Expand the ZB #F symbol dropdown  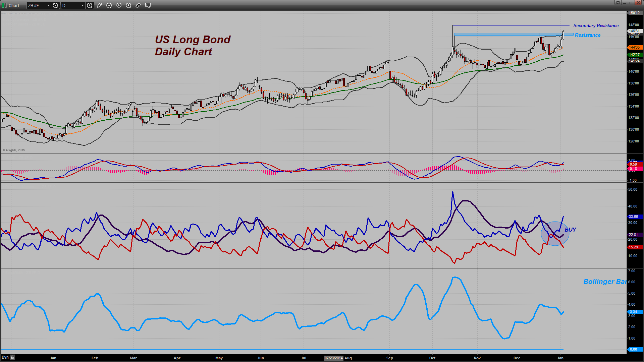tap(48, 5)
